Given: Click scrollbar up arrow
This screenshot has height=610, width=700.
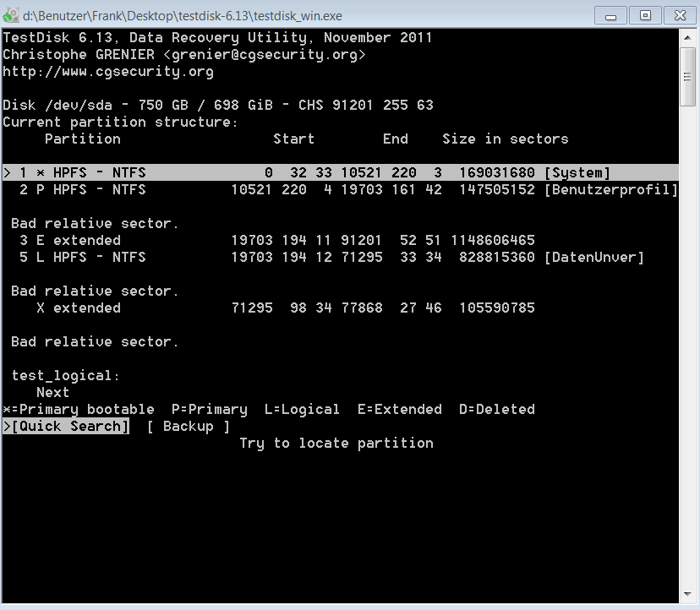Looking at the screenshot, I should point(687,38).
